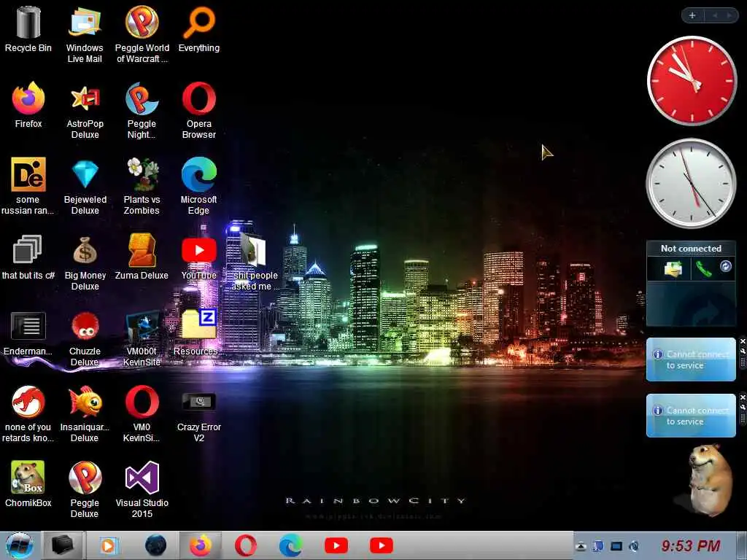
Task: Click the 9:53 PM taskbar clock
Action: (690, 545)
